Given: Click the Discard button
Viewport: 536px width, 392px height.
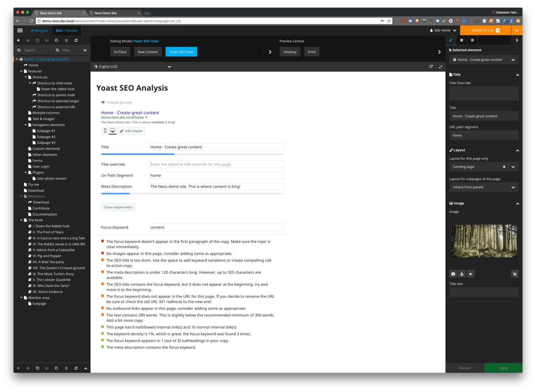Looking at the screenshot, I should [x=465, y=368].
